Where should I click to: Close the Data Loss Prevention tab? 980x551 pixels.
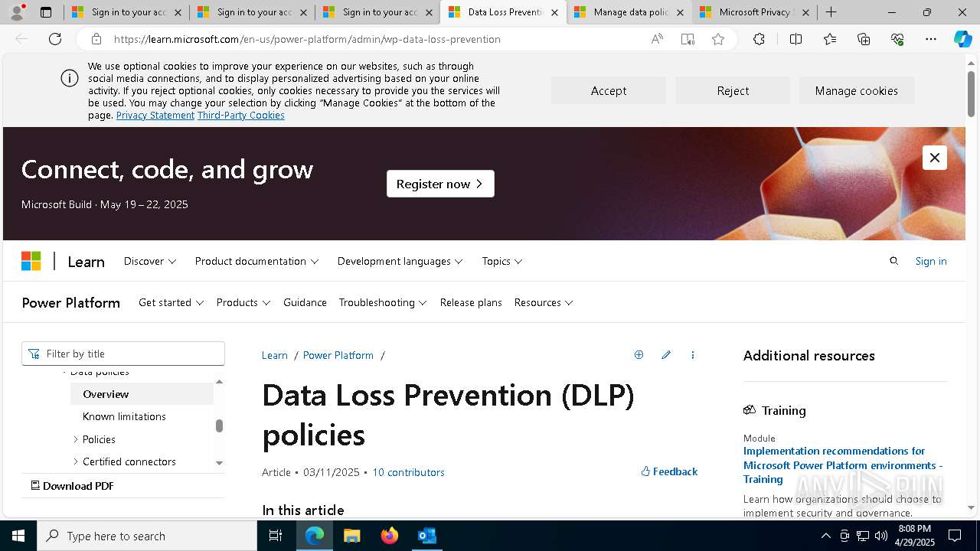point(554,12)
